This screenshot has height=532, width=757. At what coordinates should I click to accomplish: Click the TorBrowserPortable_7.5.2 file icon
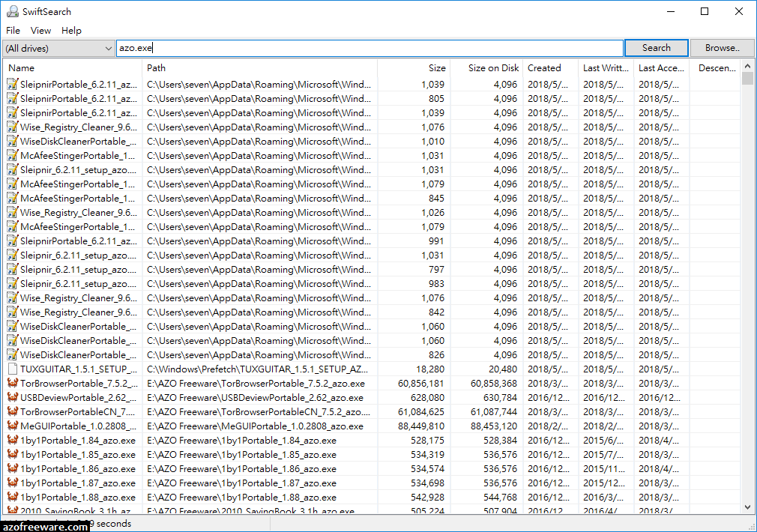(x=13, y=384)
